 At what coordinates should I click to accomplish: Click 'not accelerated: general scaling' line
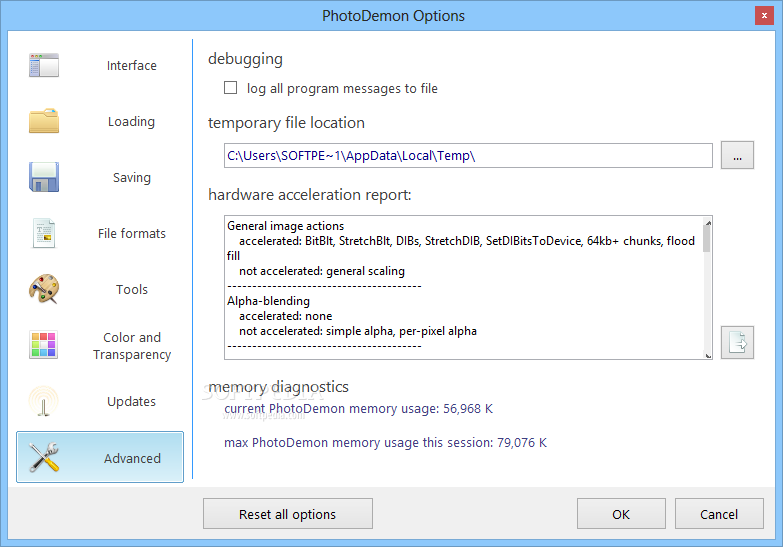pyautogui.click(x=322, y=271)
